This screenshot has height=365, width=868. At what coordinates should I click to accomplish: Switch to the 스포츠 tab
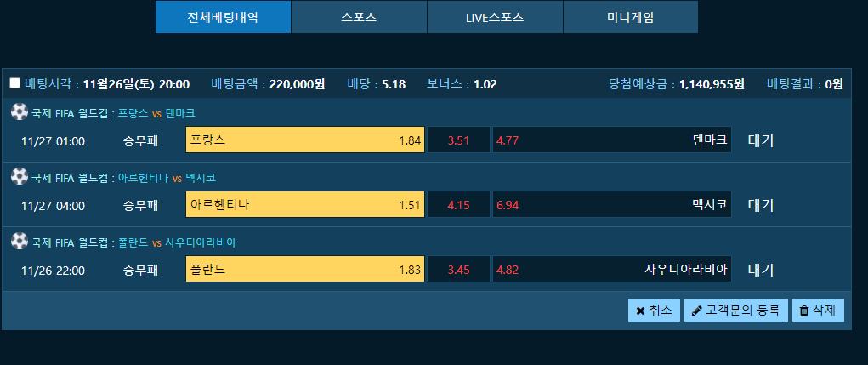[359, 17]
